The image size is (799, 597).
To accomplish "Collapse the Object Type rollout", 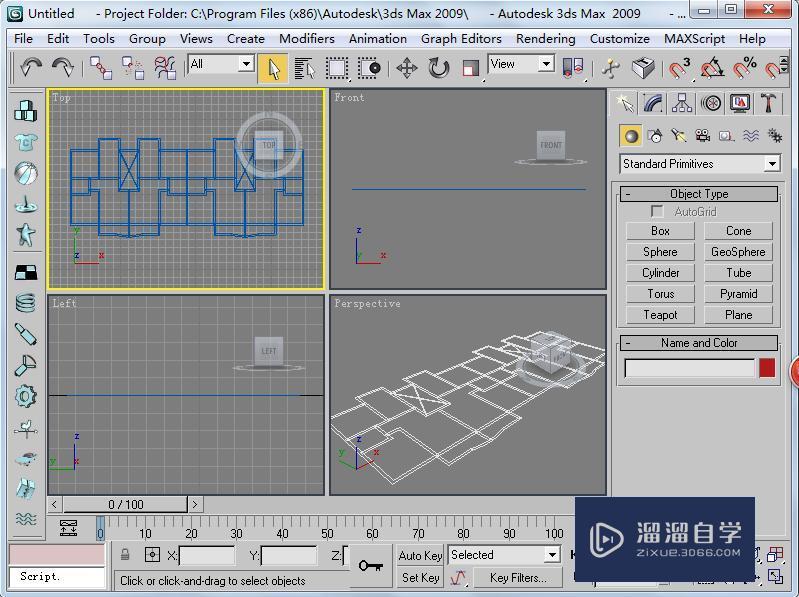I will coord(699,194).
